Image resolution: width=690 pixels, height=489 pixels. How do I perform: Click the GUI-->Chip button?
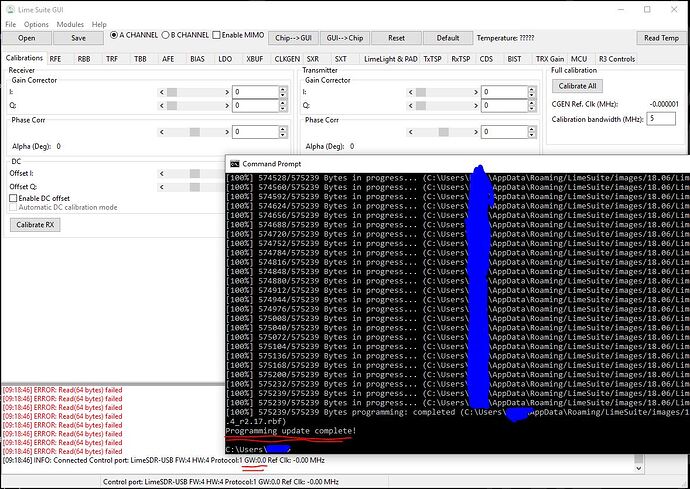345,38
